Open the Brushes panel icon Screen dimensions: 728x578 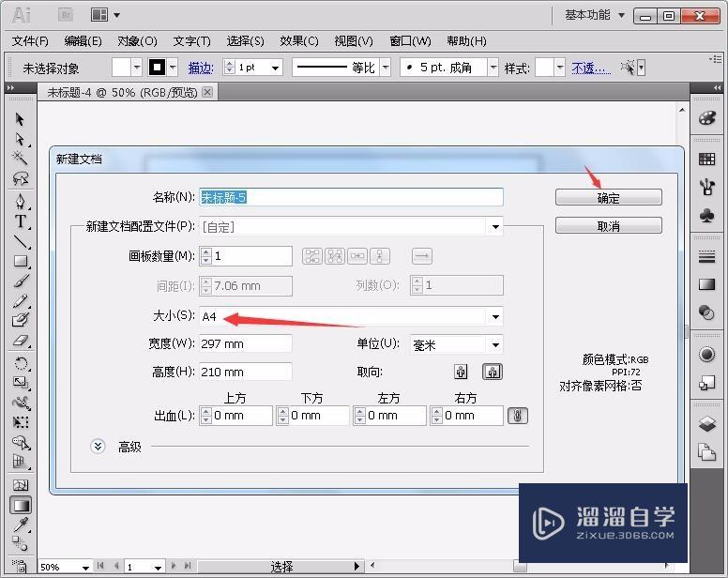click(x=706, y=188)
